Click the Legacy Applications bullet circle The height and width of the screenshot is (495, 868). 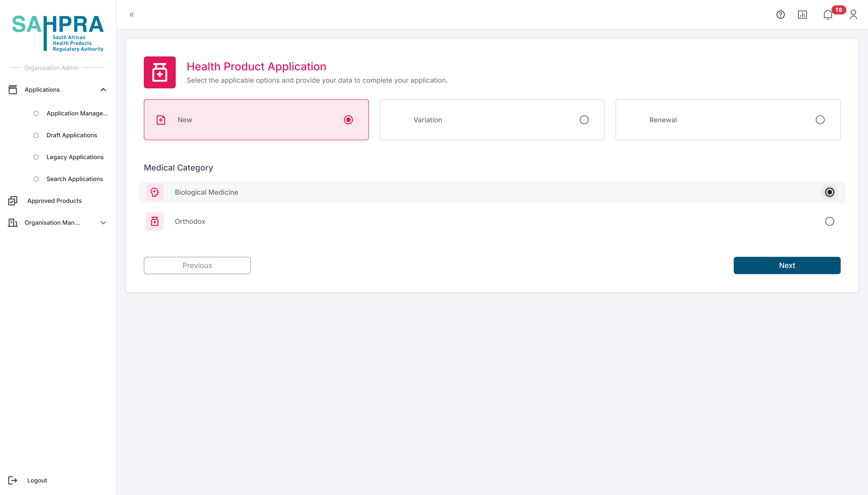[36, 157]
